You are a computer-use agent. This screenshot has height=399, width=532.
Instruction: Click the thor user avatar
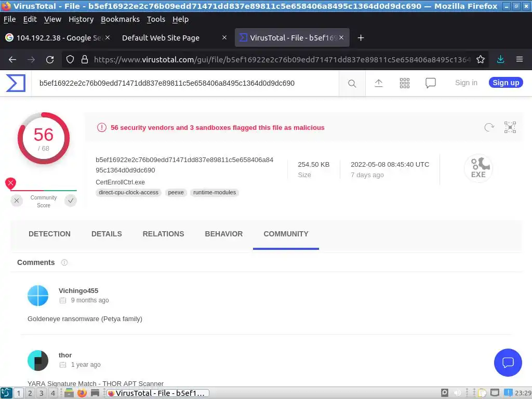click(x=38, y=361)
